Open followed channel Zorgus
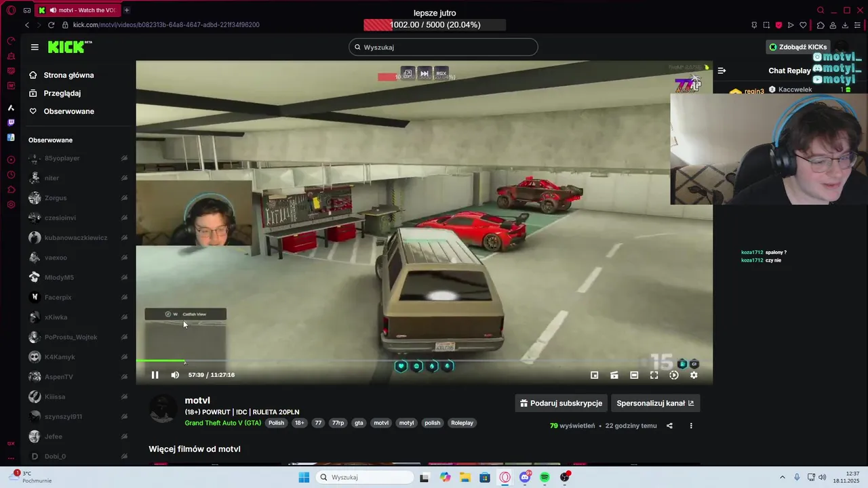 coord(78,198)
